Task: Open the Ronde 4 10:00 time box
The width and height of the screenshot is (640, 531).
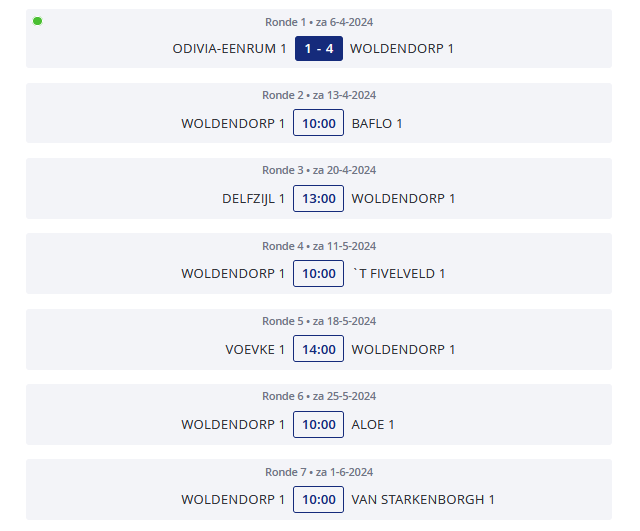Action: 318,273
